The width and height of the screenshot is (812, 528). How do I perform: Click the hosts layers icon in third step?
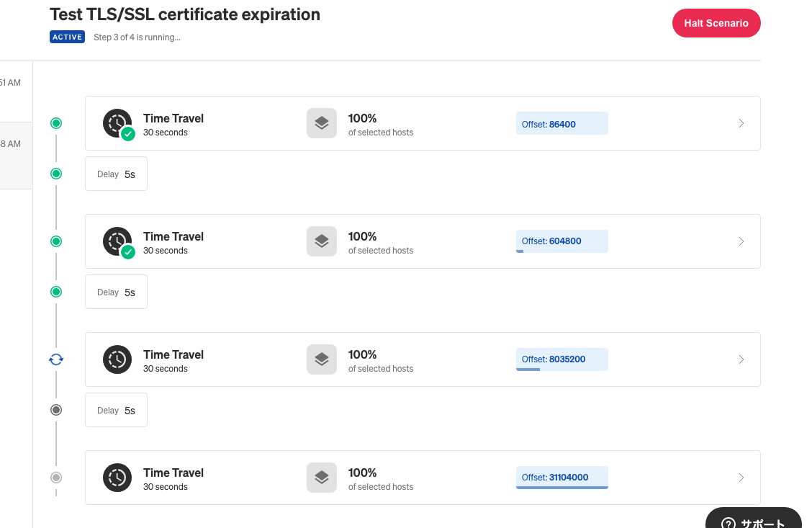[x=321, y=359]
